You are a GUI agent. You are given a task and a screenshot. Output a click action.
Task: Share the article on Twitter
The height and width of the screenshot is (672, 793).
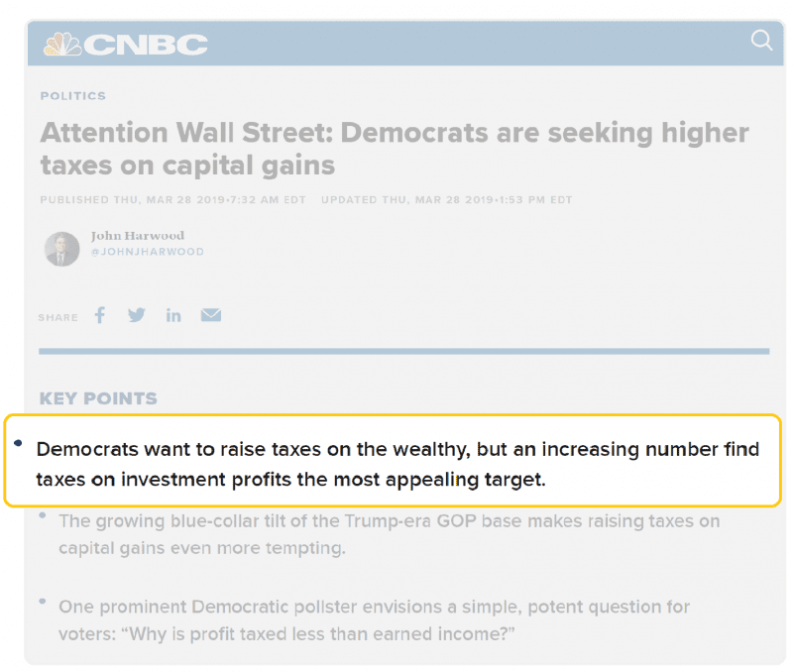[137, 315]
